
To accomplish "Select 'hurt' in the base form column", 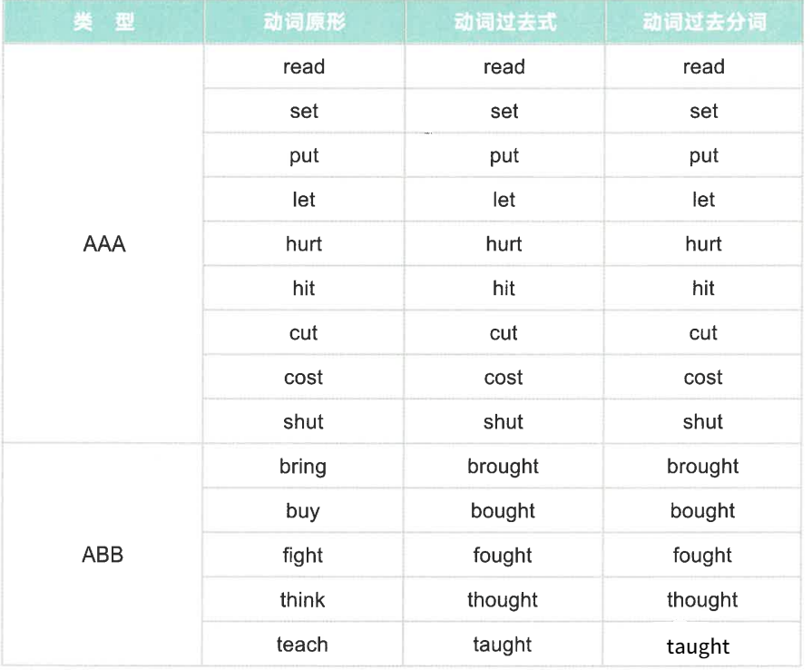I will point(303,243).
